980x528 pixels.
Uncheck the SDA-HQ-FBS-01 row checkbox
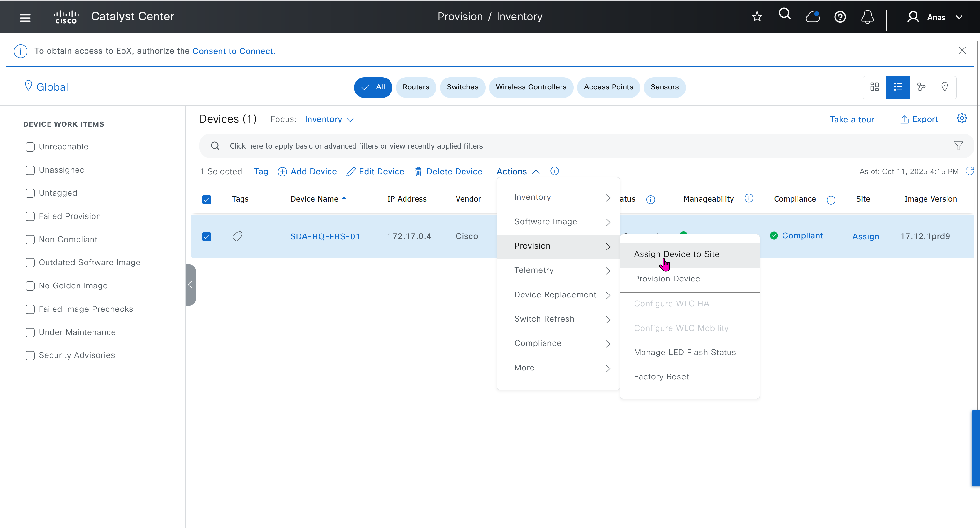[207, 237]
